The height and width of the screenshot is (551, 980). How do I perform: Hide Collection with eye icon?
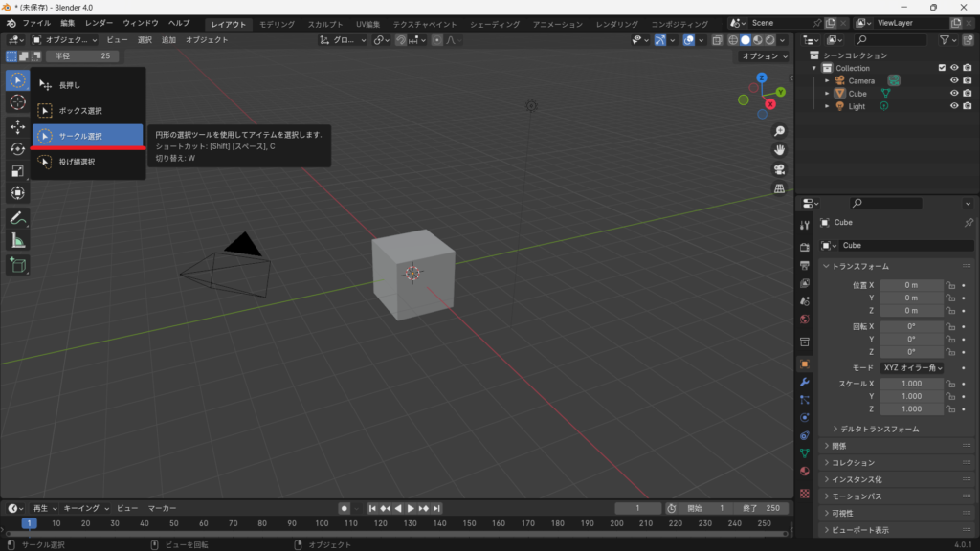[x=954, y=68]
